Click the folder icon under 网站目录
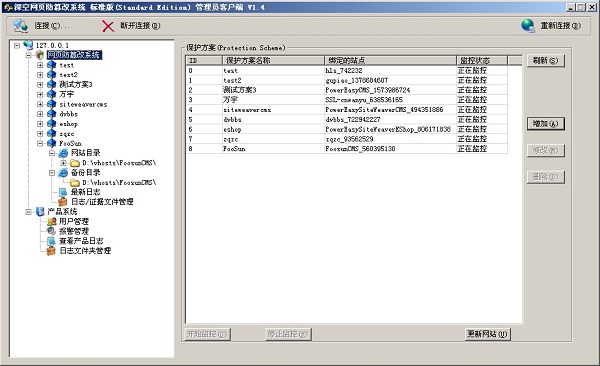 click(75, 163)
